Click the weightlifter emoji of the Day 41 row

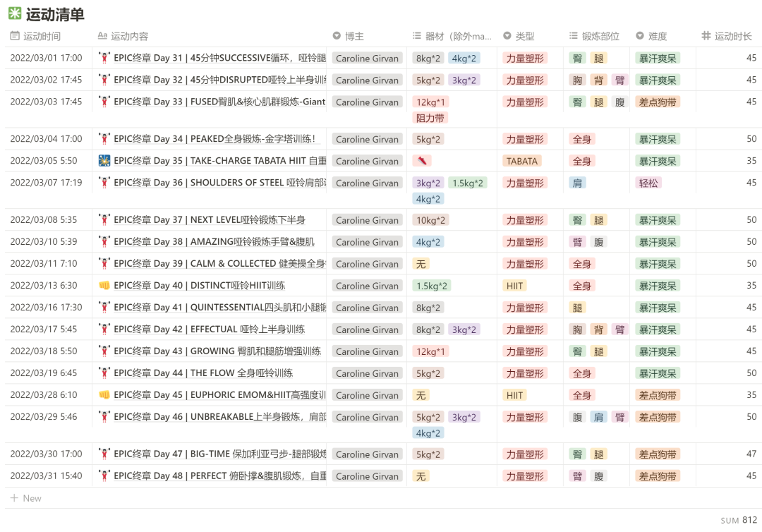(x=104, y=308)
